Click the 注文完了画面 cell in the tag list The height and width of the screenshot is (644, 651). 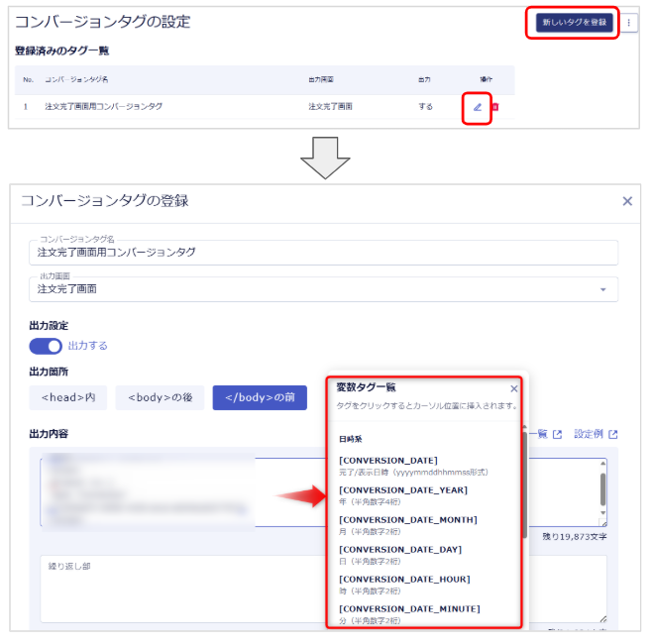[x=330, y=107]
